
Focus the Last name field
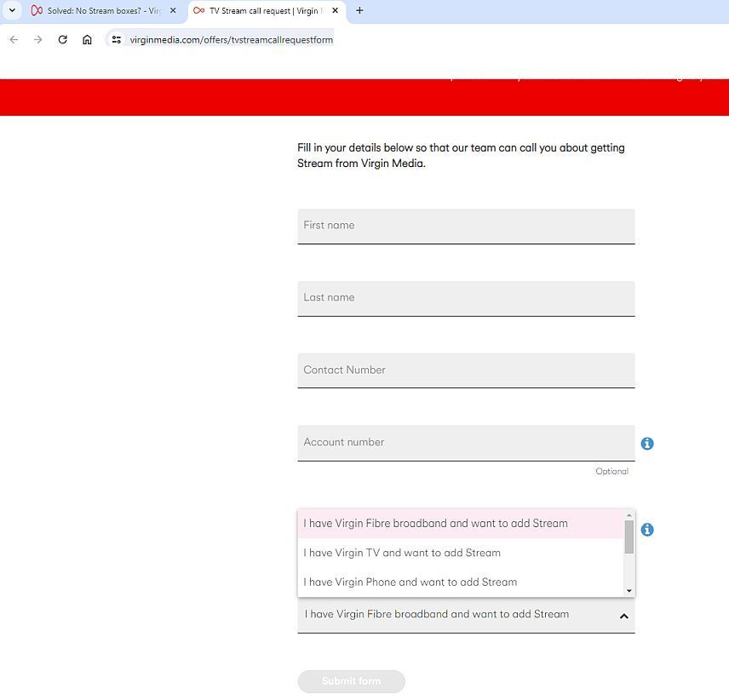point(466,298)
